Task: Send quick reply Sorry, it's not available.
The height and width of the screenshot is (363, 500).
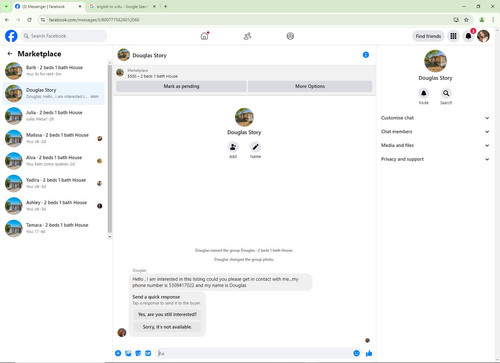Action: [x=167, y=327]
